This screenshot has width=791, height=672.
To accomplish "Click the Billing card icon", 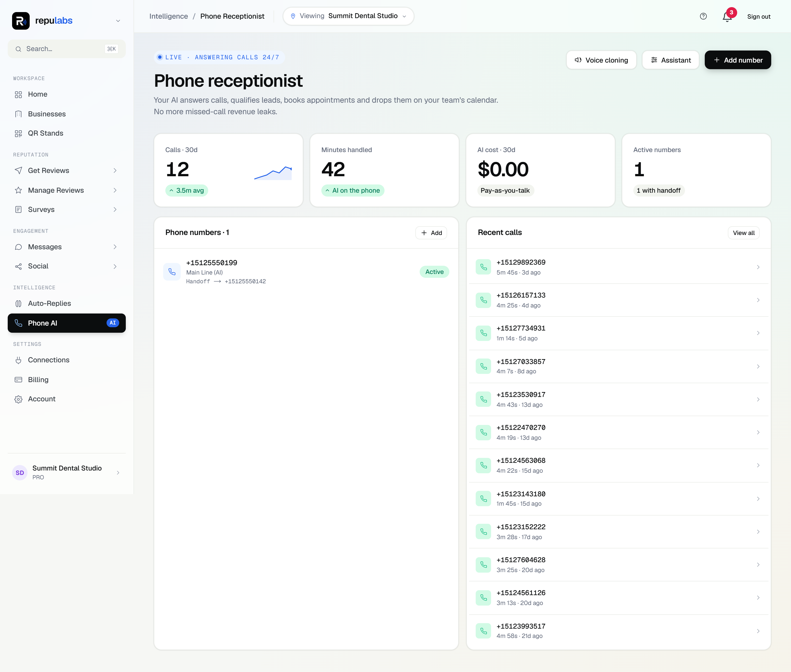I will coord(18,380).
